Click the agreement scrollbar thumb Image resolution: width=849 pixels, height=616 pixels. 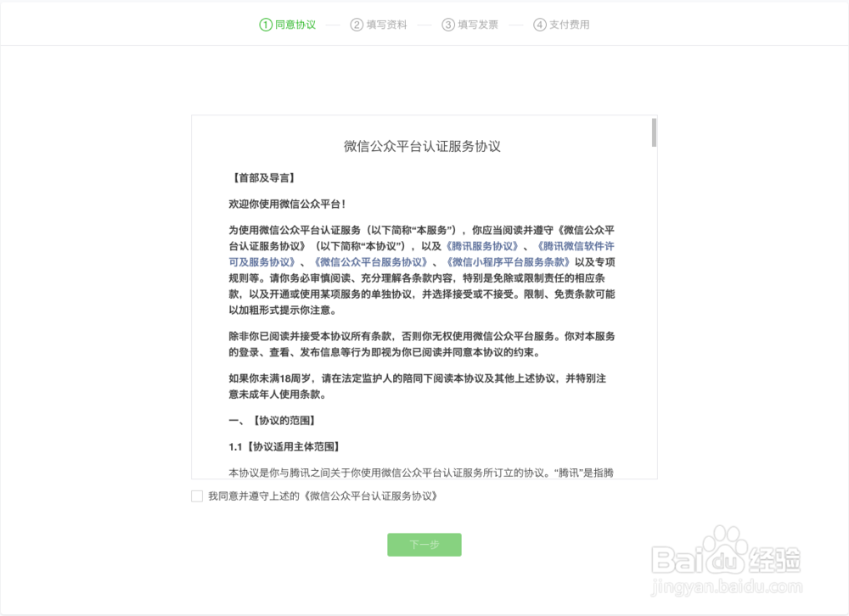click(x=654, y=132)
